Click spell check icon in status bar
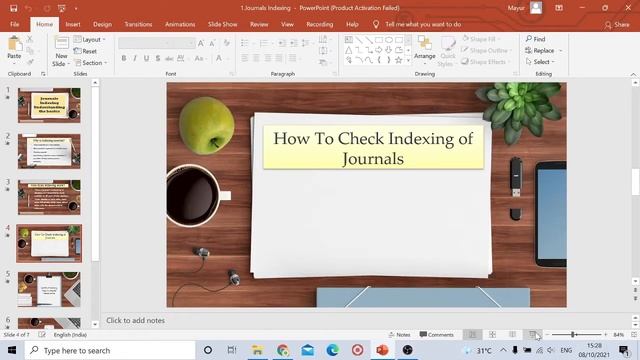 42,335
